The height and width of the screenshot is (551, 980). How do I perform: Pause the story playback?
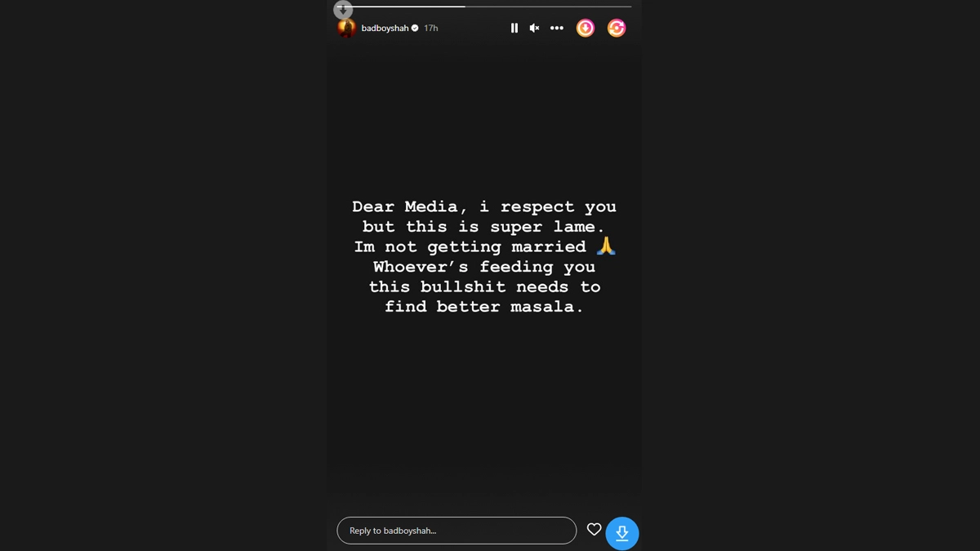514,28
